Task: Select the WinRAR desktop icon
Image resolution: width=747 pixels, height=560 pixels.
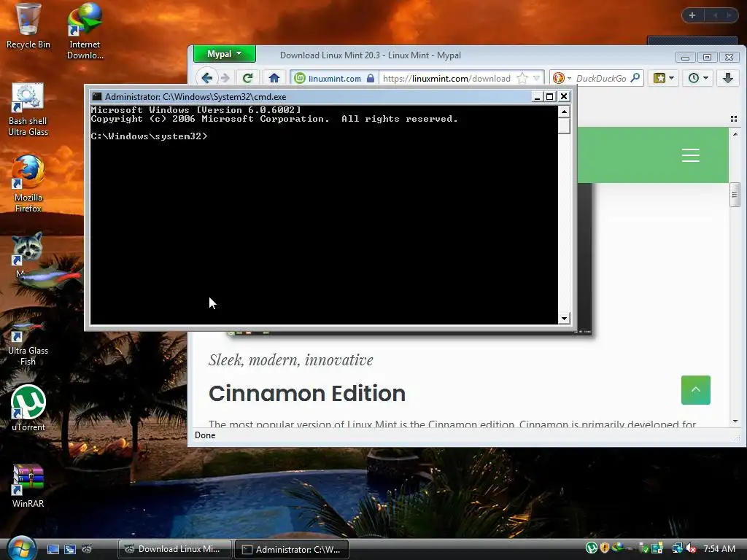Action: click(x=28, y=486)
